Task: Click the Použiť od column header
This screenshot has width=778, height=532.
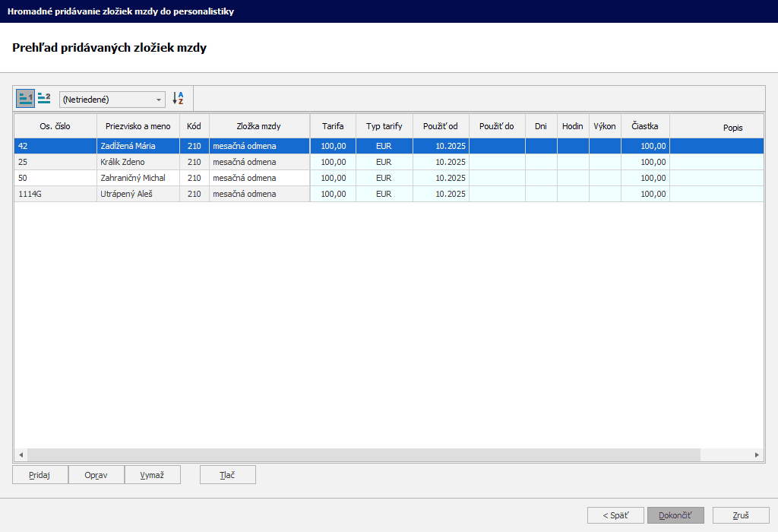Action: click(441, 126)
